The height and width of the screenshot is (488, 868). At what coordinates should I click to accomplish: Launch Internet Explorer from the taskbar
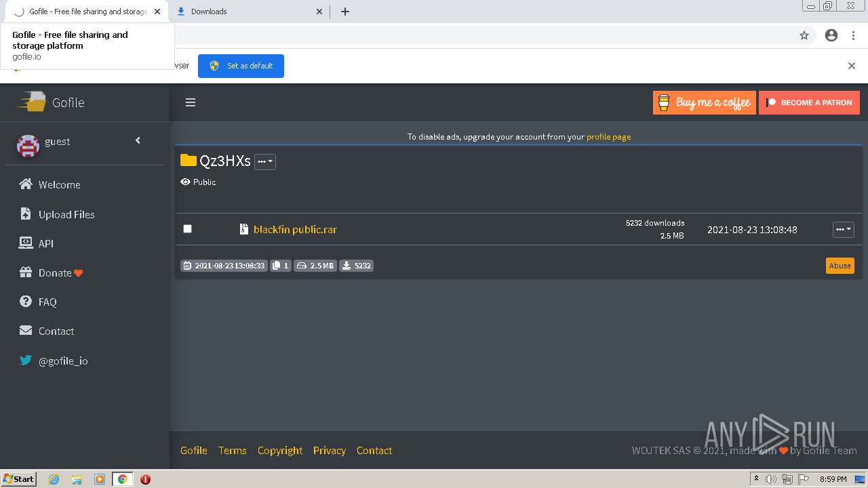tap(54, 479)
